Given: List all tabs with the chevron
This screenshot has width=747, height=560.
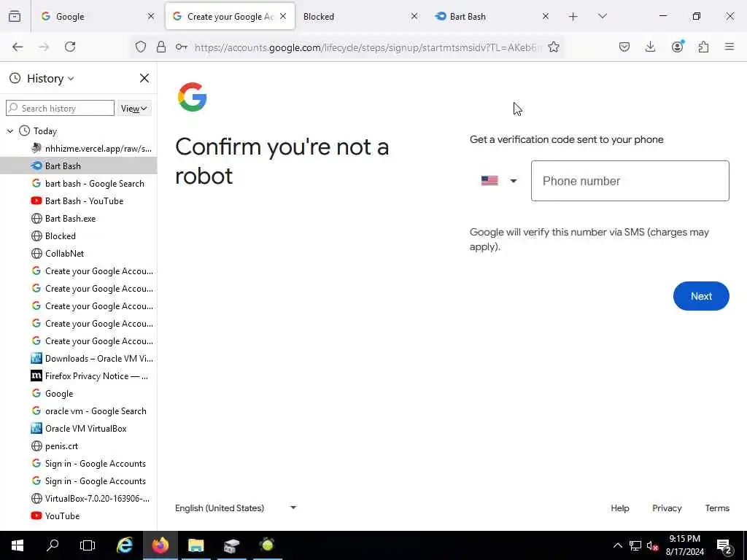Looking at the screenshot, I should (x=603, y=16).
